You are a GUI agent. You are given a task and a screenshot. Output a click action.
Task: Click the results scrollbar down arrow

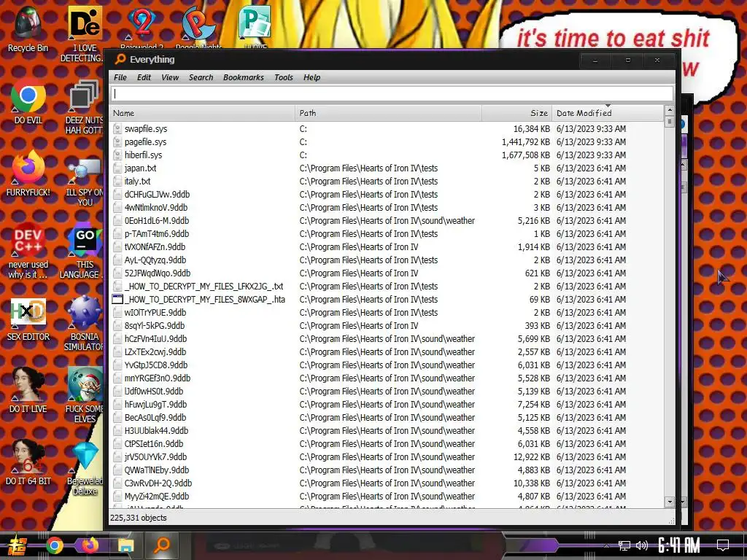[670, 502]
